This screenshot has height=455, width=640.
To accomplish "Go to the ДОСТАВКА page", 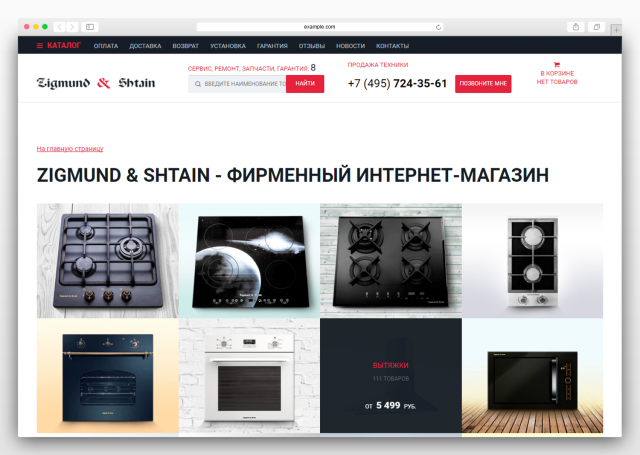I will click(x=145, y=46).
